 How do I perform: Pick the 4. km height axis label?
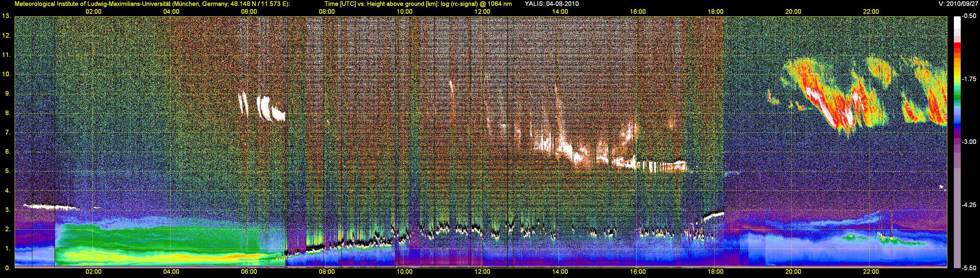click(x=8, y=190)
